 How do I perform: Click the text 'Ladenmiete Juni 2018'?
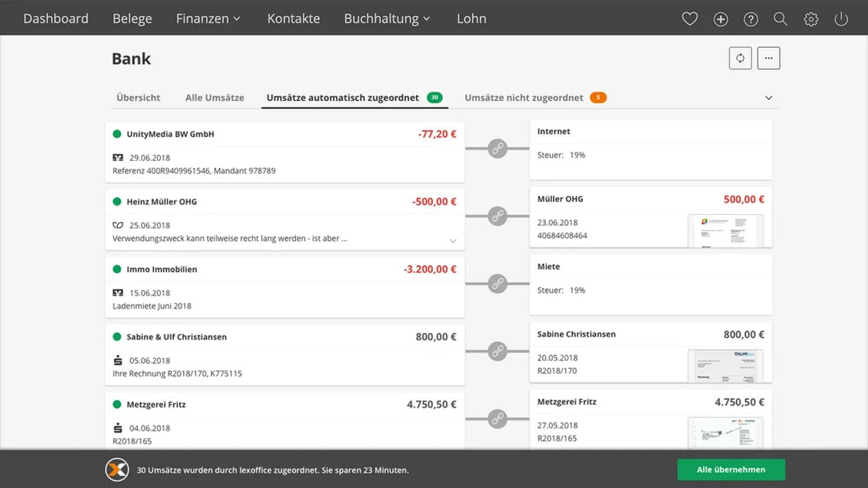click(152, 306)
